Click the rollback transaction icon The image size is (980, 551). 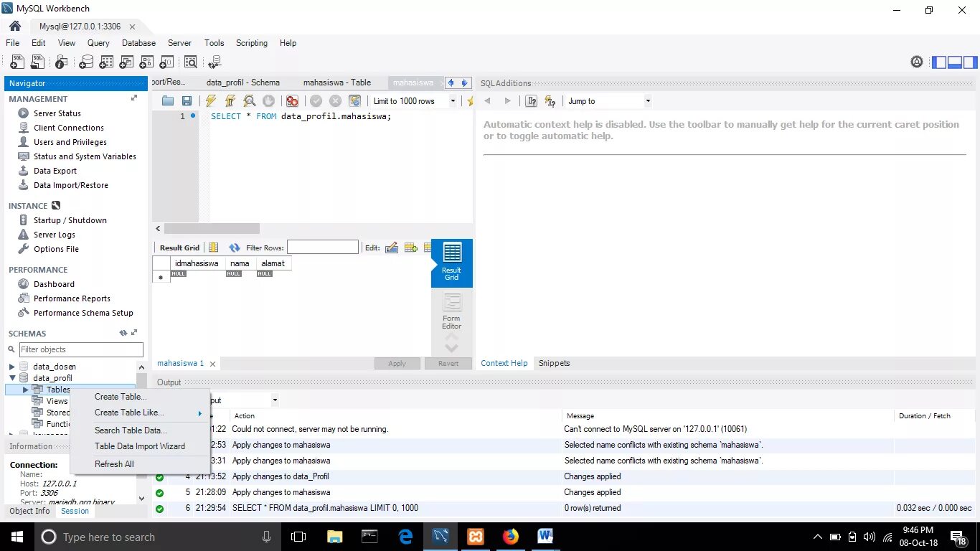[x=335, y=101]
